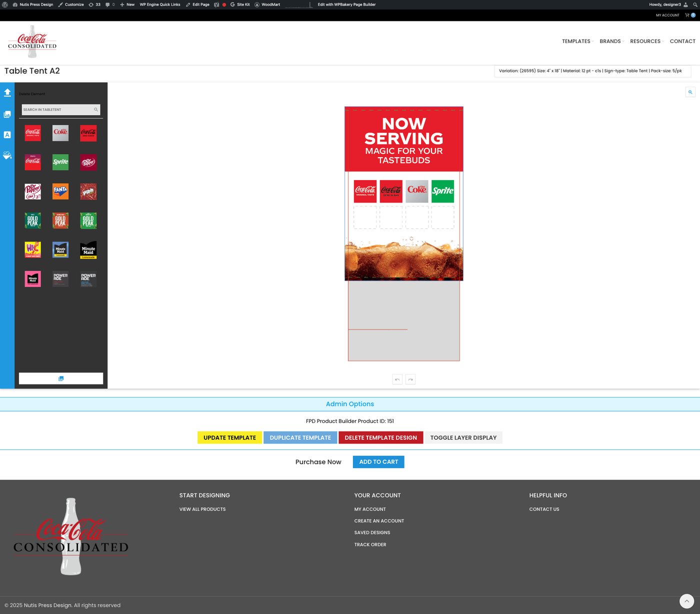Click the magnifier in the tabletent search box
Viewport: 700px width, 614px height.
click(96, 109)
